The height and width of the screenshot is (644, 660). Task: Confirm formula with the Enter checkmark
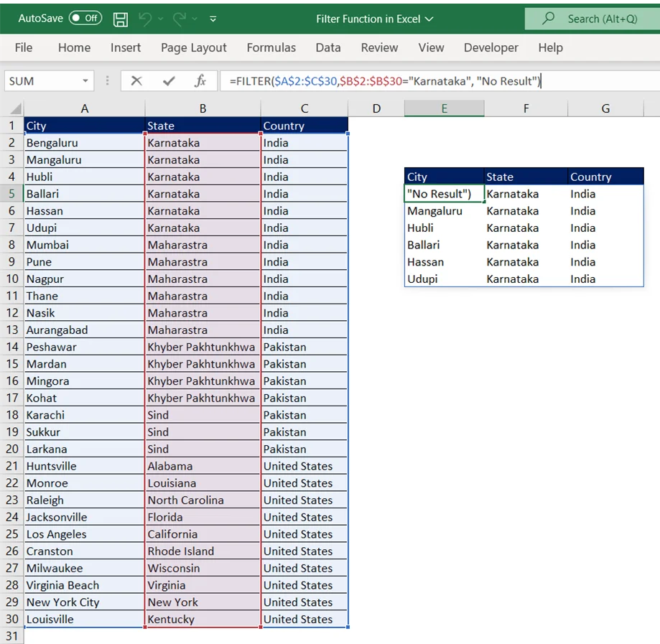[x=169, y=81]
